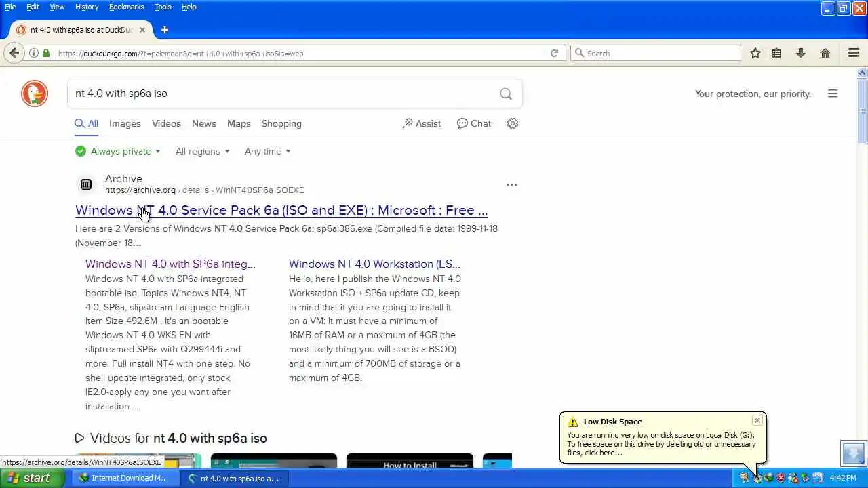This screenshot has width=868, height=488.
Task: Close the Low Disk Space balloon
Action: point(757,421)
